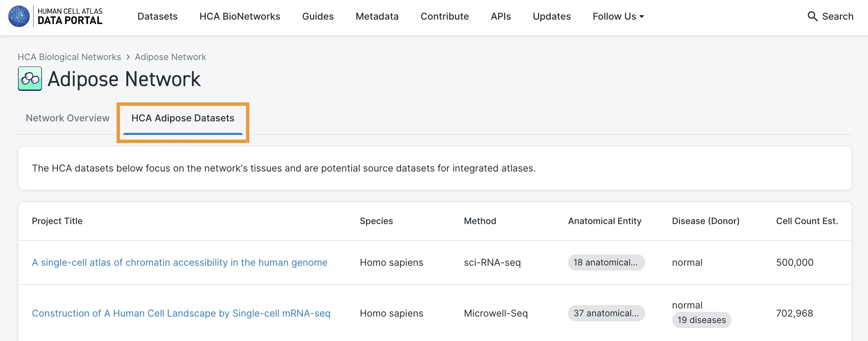Show the 19 diseases list
Screen dimensions: 868x341
coord(701,320)
